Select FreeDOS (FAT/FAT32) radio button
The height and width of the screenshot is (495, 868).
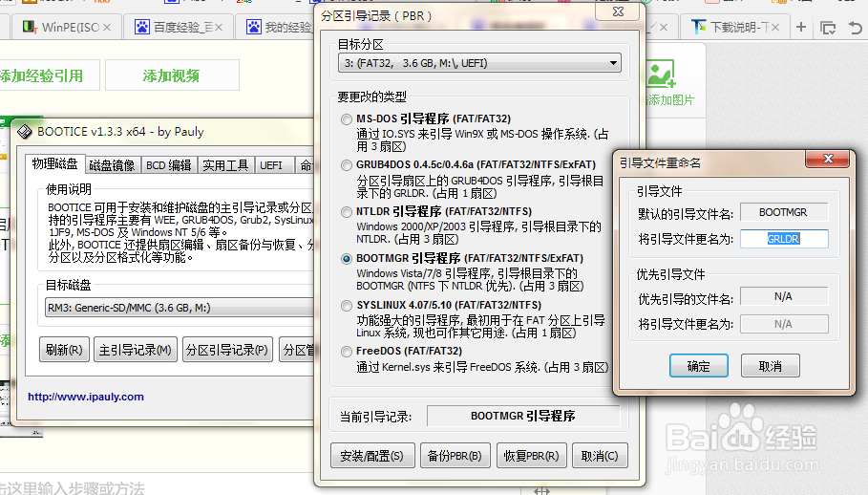coord(347,352)
